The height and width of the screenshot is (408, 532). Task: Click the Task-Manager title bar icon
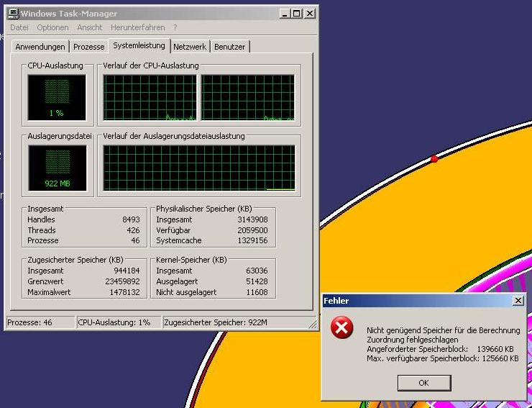tap(13, 14)
